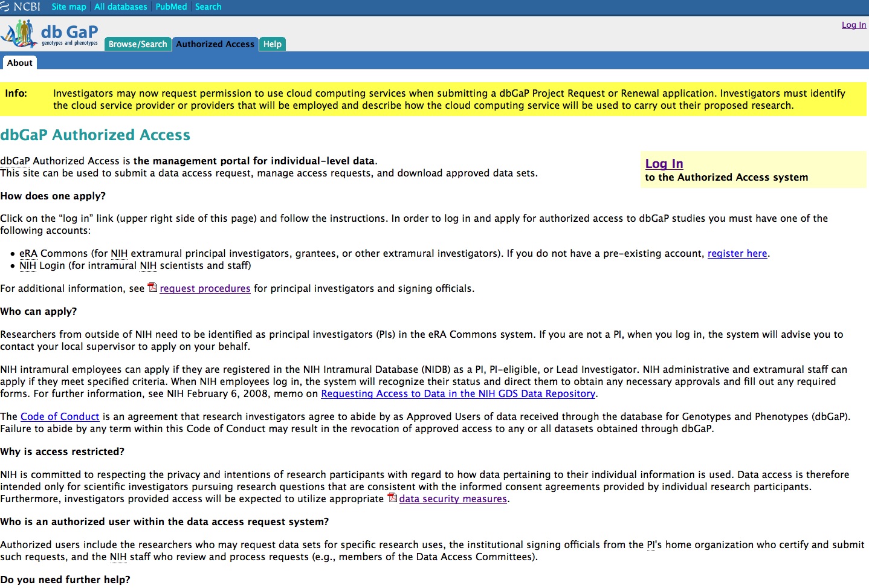This screenshot has height=588, width=869.
Task: Open the Help tab
Action: tap(273, 44)
